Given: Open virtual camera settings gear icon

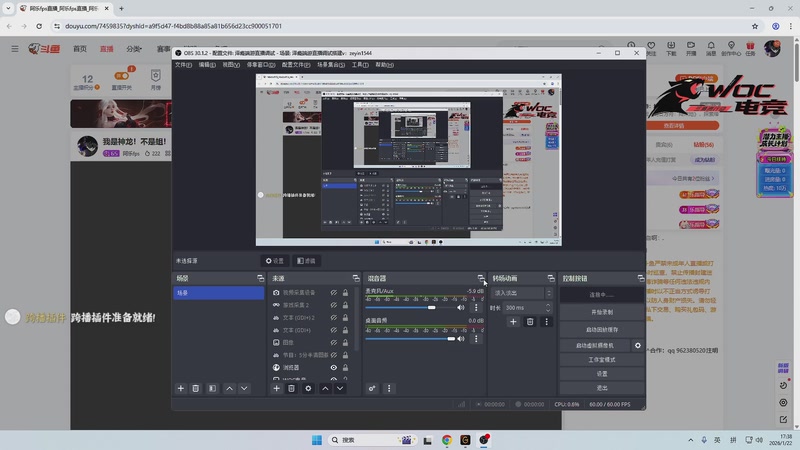Looking at the screenshot, I should [638, 345].
